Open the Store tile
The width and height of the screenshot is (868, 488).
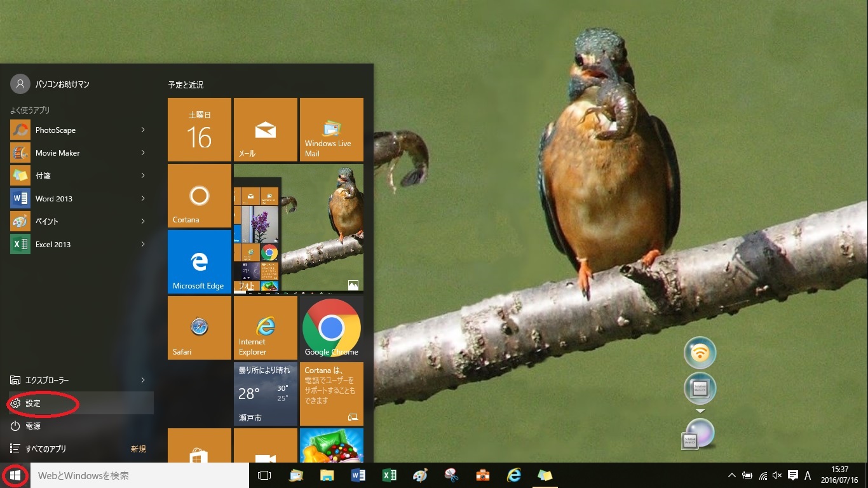point(200,445)
